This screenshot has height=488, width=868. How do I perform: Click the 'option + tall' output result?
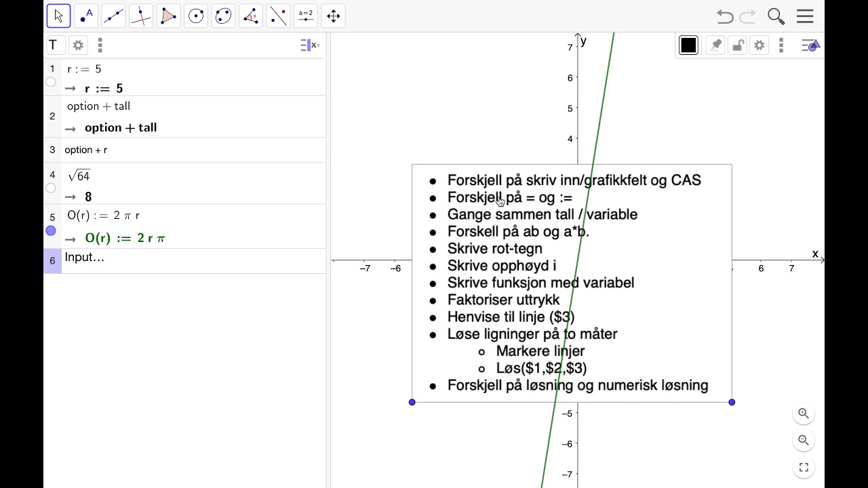pyautogui.click(x=121, y=127)
